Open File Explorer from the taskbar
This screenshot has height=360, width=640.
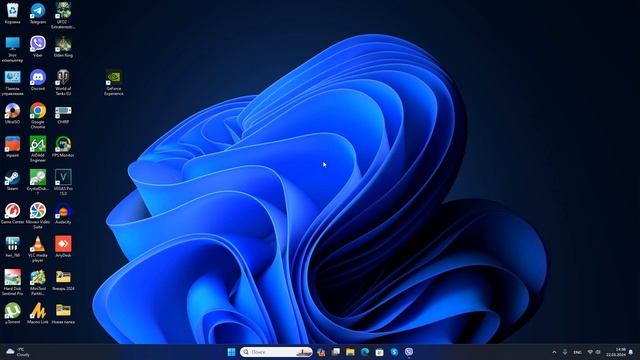[350, 352]
